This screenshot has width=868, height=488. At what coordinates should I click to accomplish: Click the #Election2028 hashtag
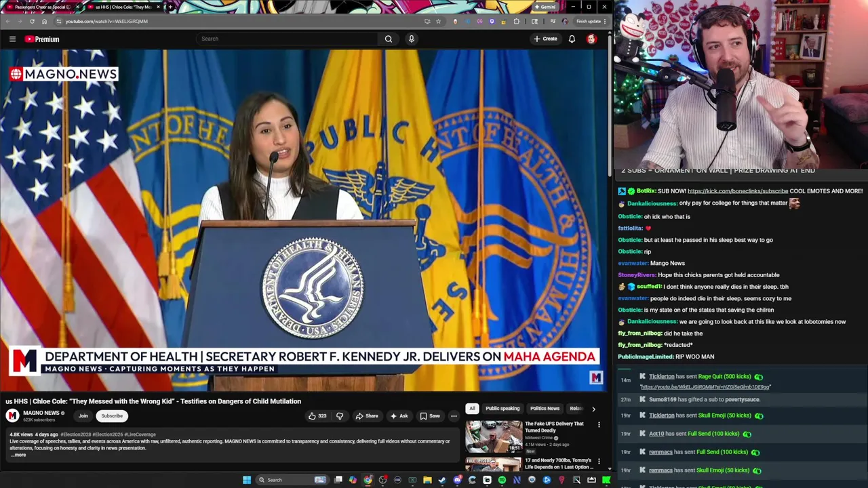75,434
